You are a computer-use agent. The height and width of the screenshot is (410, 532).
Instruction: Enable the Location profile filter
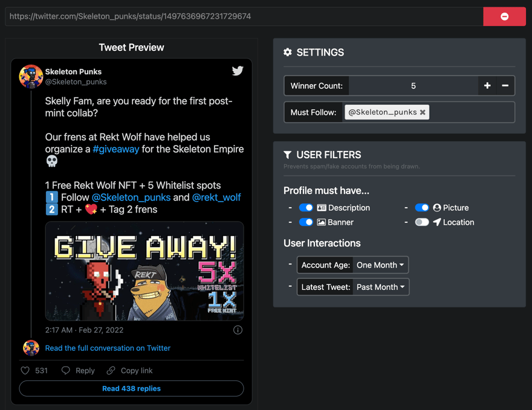(x=422, y=222)
